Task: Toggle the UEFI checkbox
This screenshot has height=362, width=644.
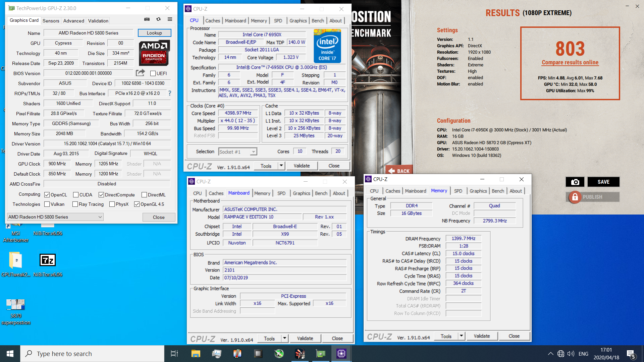Action: point(153,73)
